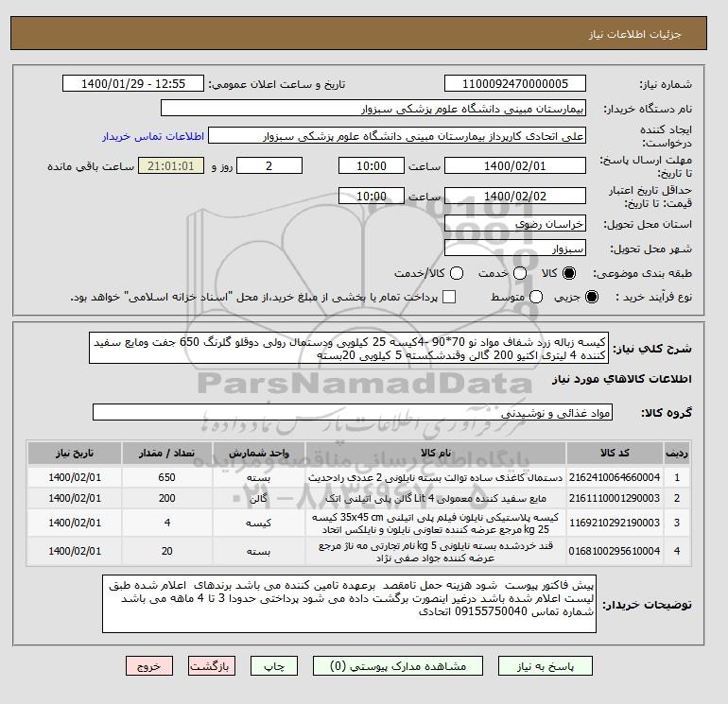
Task: Click the unit cell کیسه
Action: pyautogui.click(x=259, y=523)
